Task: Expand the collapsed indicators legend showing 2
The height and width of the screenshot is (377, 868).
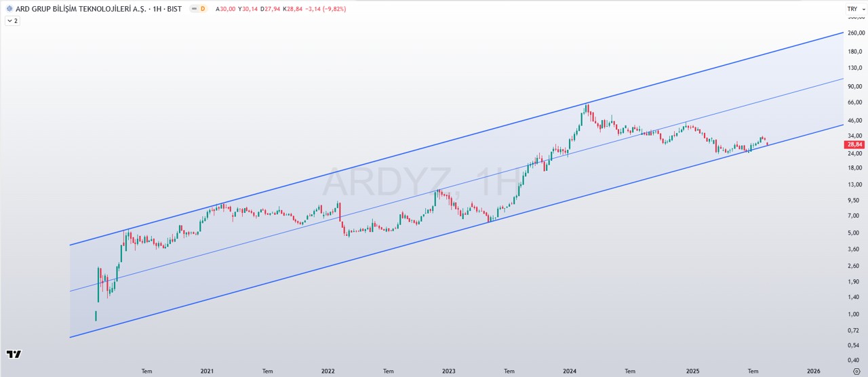Action: [12, 21]
